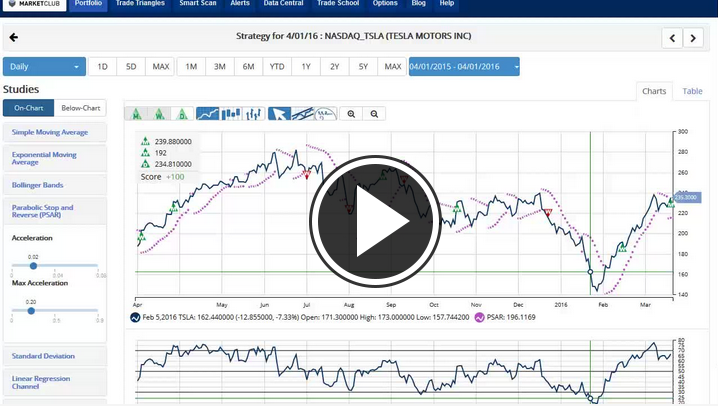The height and width of the screenshot is (406, 718).
Task: Open the date range dropdown
Action: click(464, 67)
